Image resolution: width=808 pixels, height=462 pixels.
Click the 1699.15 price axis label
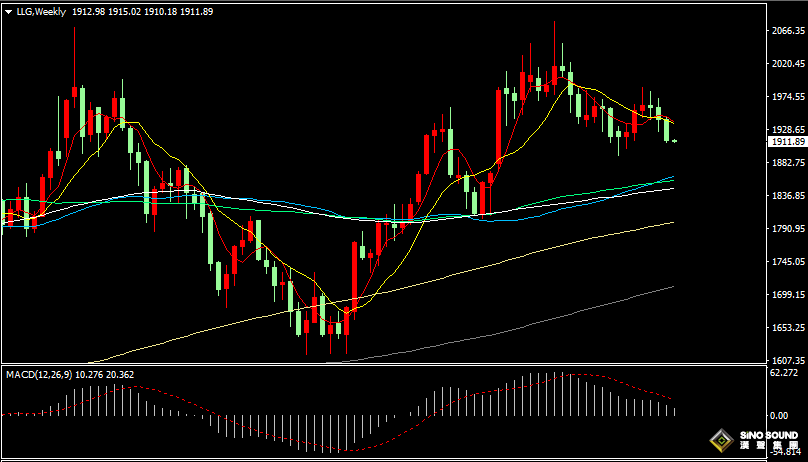pyautogui.click(x=787, y=295)
